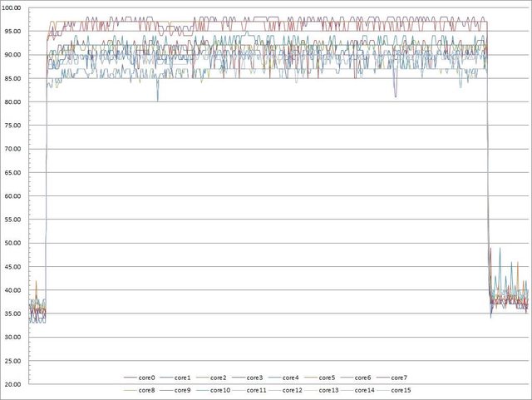The height and width of the screenshot is (400, 532).
Task: Click the core0 legend entry
Action: coord(148,378)
